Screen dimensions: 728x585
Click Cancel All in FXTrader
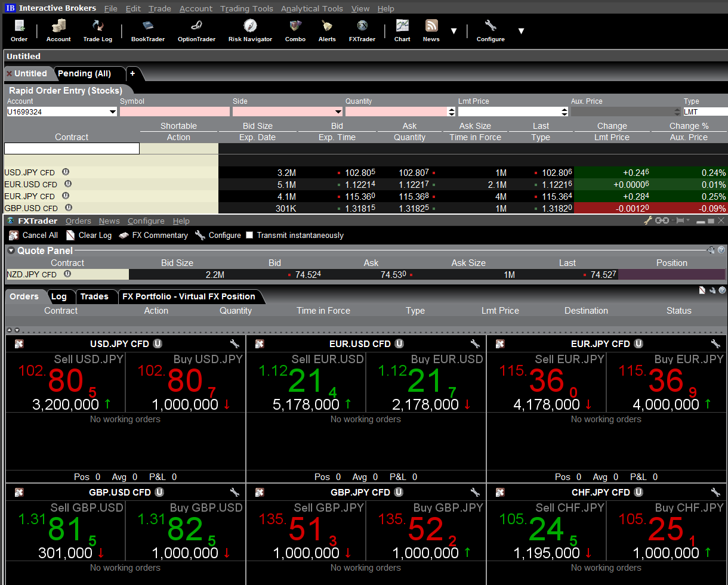coord(33,235)
